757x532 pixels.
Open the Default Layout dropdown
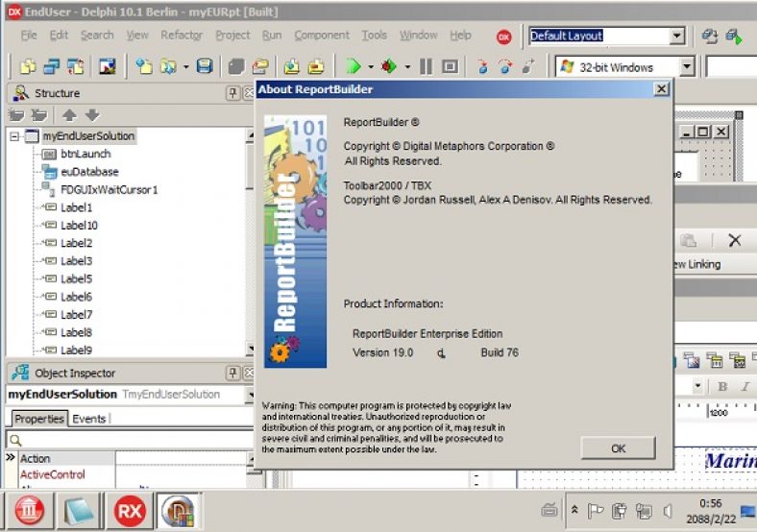pos(677,36)
